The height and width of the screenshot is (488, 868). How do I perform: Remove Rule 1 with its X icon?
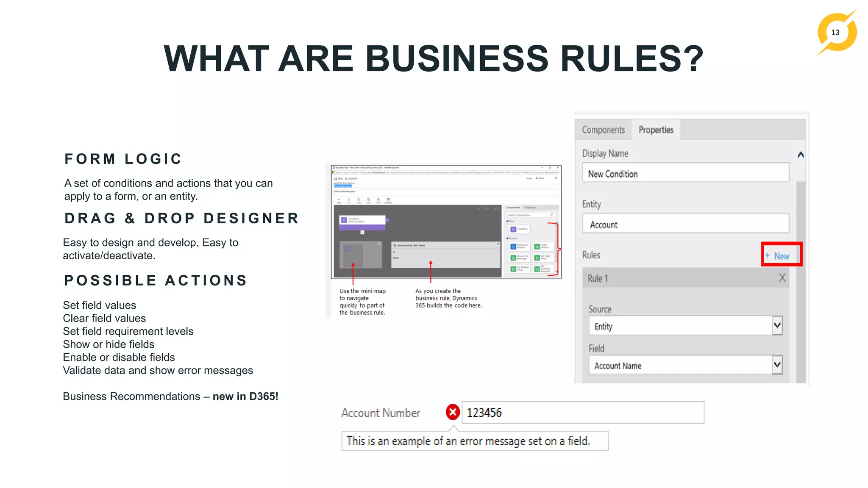pos(782,278)
